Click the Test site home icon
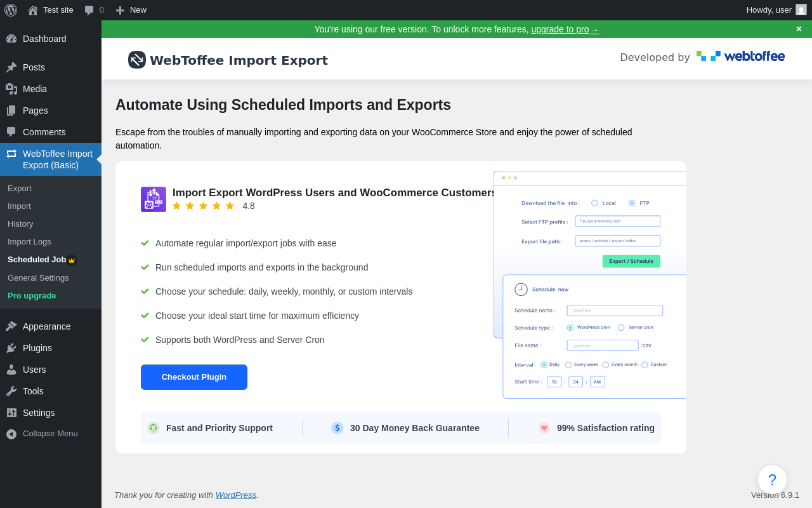Image resolution: width=812 pixels, height=508 pixels. [33, 10]
